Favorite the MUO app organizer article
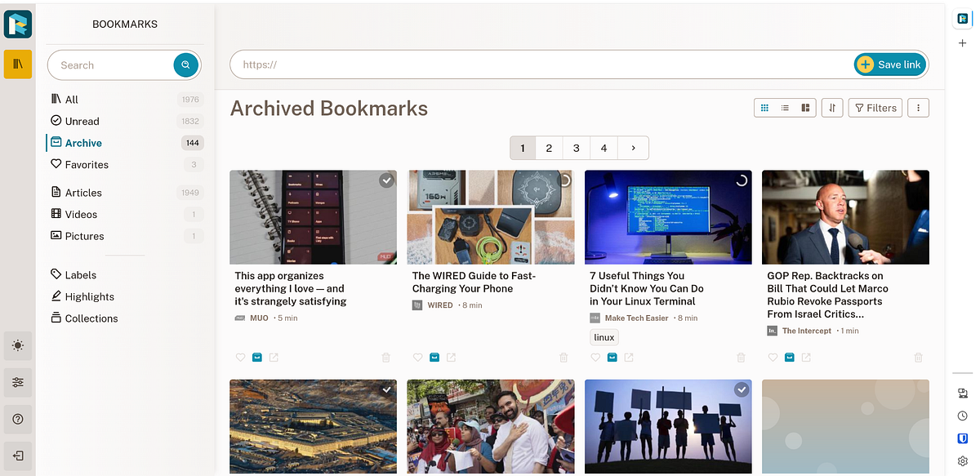The image size is (980, 476). click(x=240, y=358)
